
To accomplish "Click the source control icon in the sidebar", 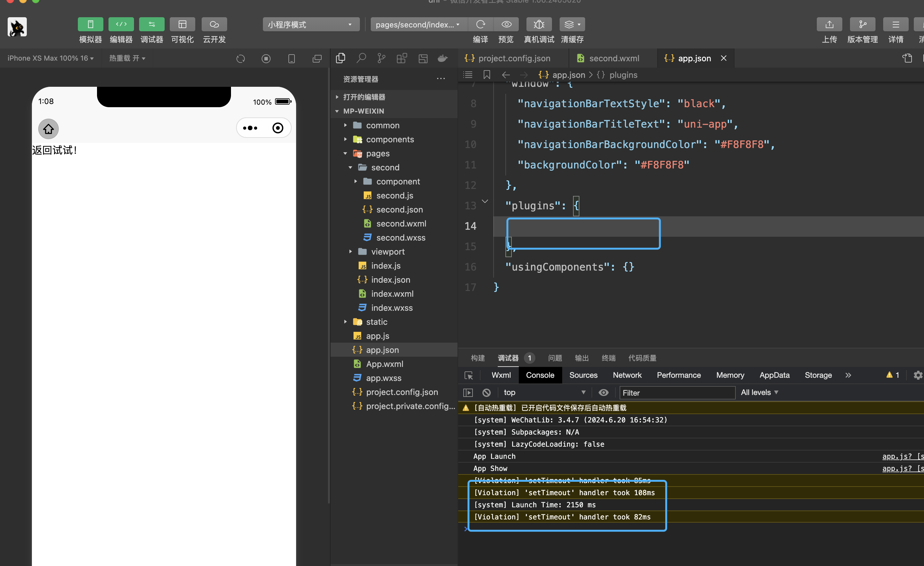I will click(x=381, y=58).
